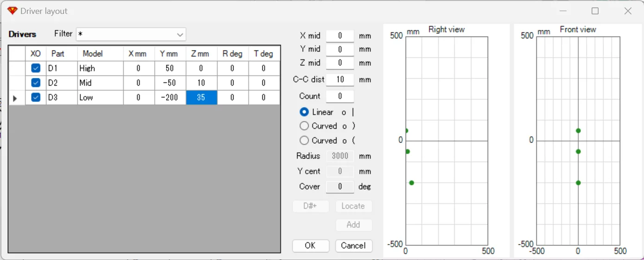The image size is (644, 260).
Task: Select the Model cell labeled Mid
Action: 100,83
